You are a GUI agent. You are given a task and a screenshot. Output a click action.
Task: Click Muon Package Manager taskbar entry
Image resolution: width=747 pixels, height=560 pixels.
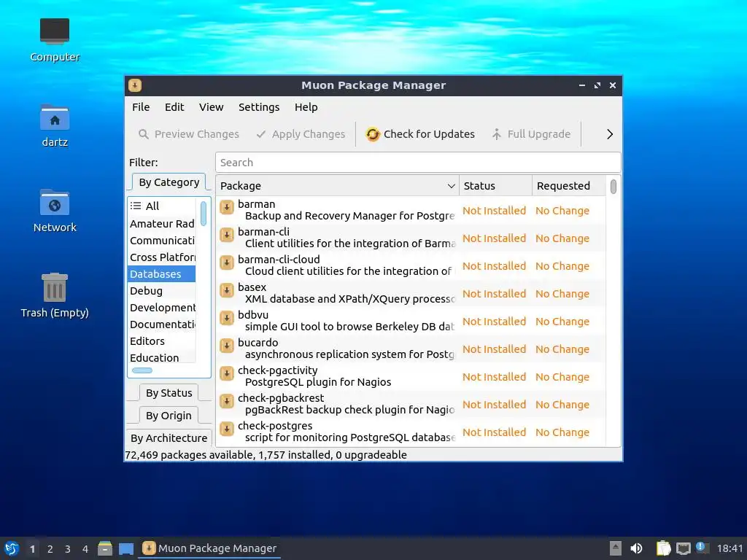[209, 548]
